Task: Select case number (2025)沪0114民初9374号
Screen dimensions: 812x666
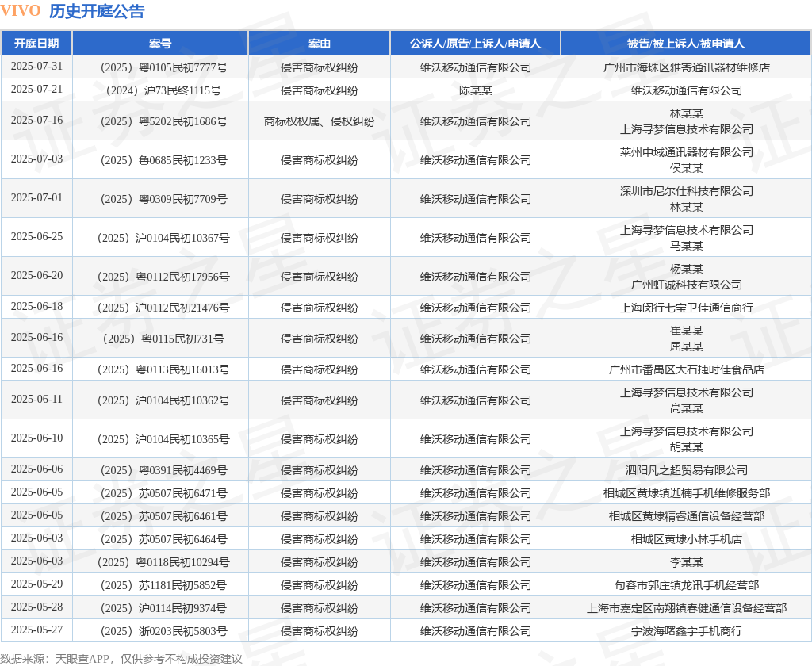Action: click(x=163, y=608)
